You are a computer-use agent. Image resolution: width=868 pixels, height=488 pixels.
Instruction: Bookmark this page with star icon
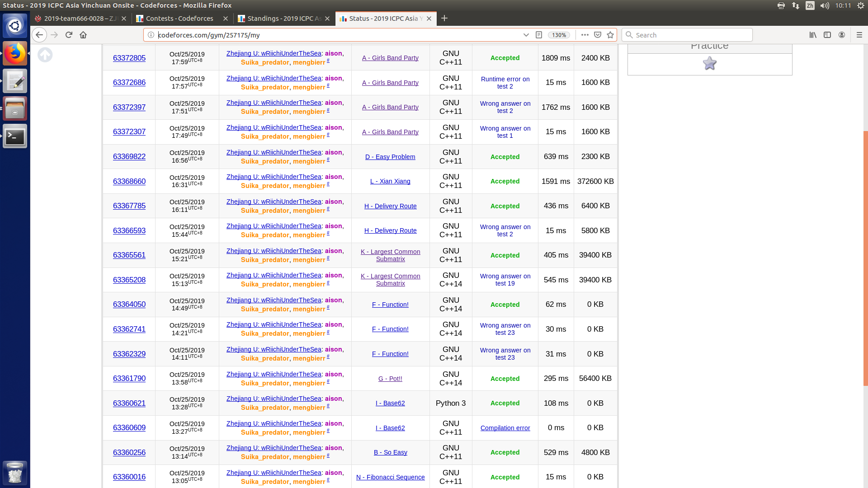(610, 35)
